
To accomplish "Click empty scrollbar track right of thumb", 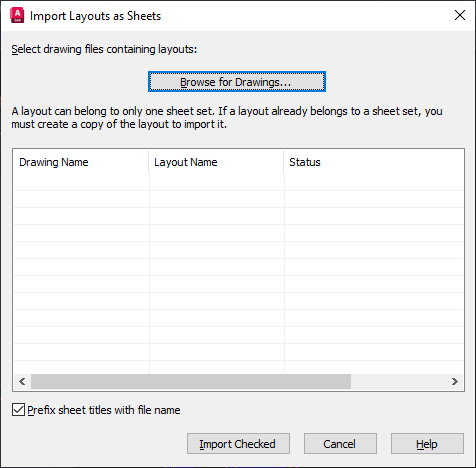I will point(399,381).
